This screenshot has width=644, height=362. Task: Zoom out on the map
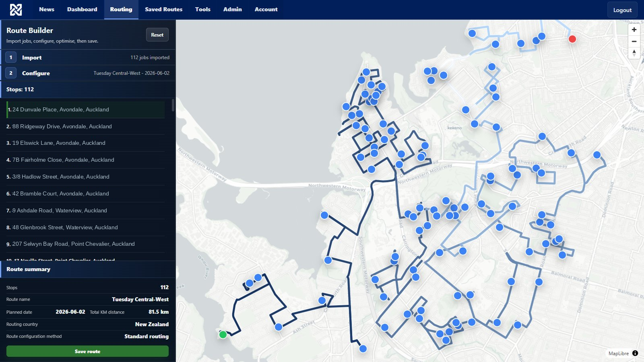(634, 41)
